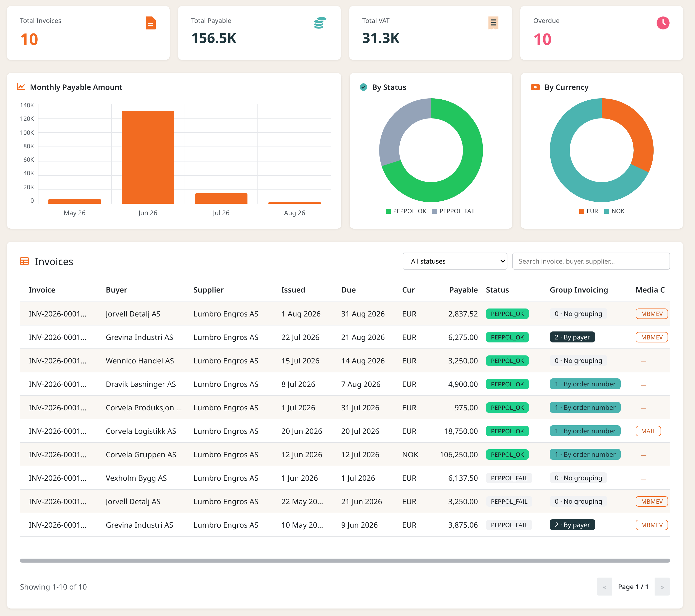Click the Overdue clock icon
Viewport: 695px width, 616px height.
tap(663, 23)
